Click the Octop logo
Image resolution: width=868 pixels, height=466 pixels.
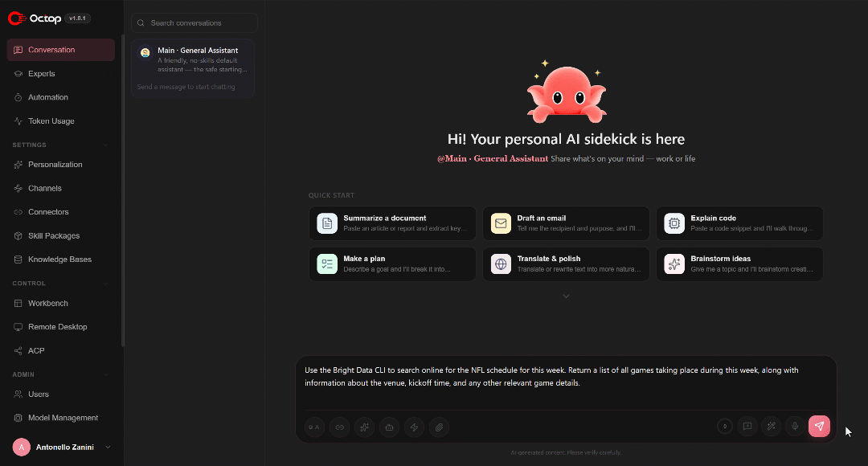[35, 18]
